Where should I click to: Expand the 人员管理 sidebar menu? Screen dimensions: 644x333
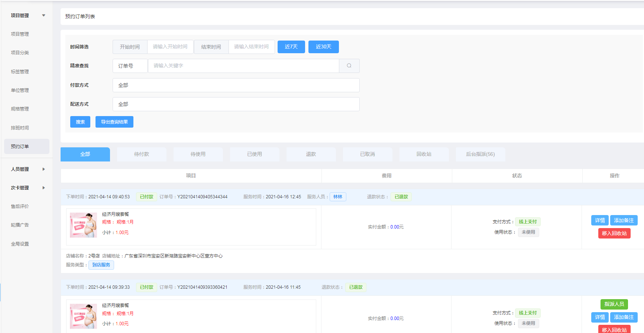click(43, 169)
